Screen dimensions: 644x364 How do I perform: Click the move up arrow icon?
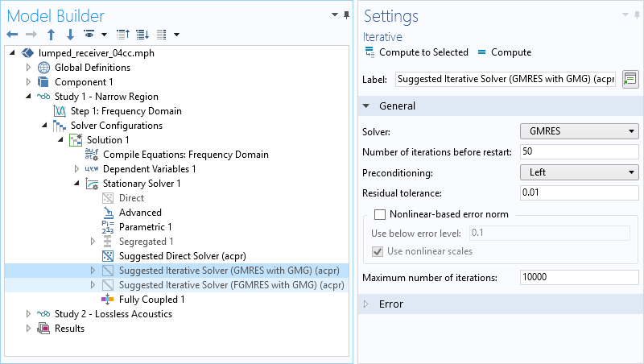52,35
